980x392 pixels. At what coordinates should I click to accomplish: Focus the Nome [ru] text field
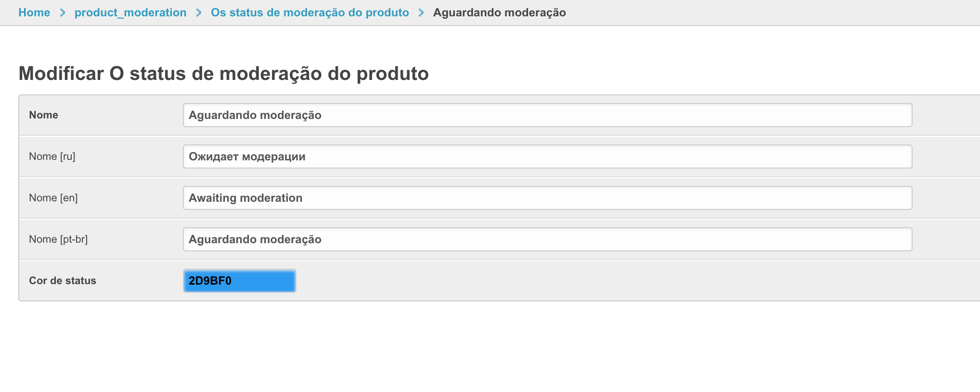[x=547, y=157]
